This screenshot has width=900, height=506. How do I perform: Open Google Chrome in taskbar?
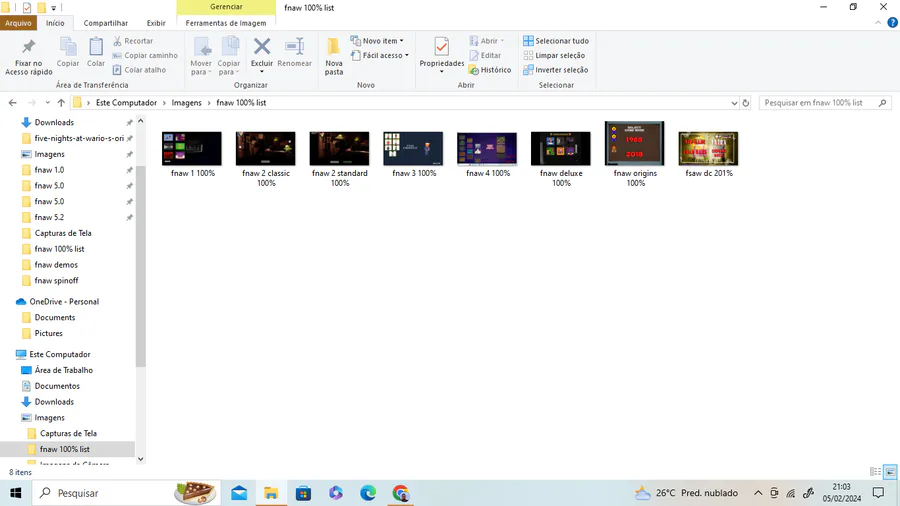[x=401, y=493]
